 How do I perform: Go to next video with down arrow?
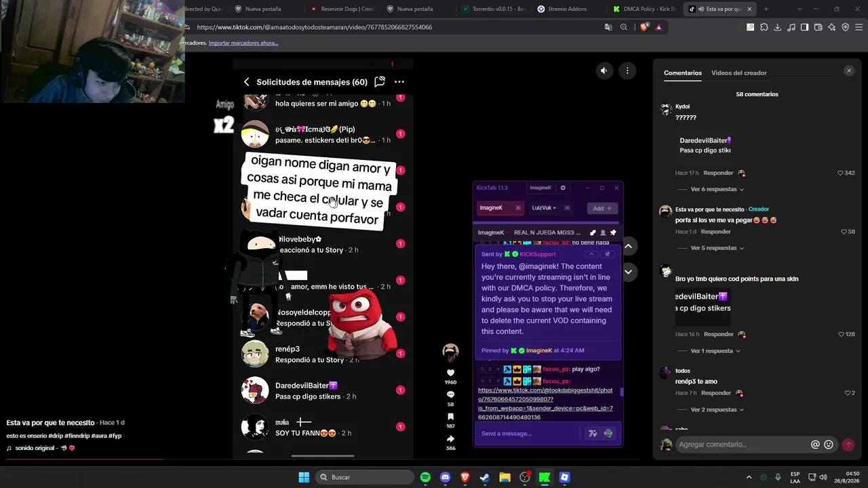point(628,272)
